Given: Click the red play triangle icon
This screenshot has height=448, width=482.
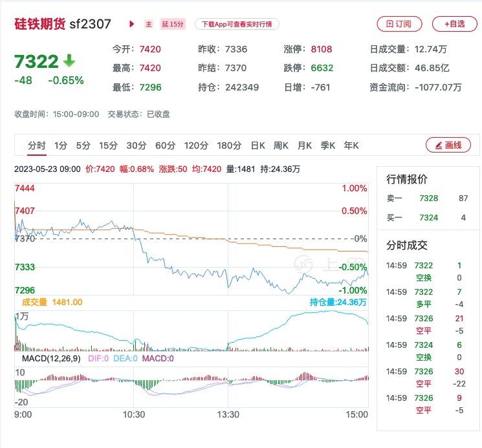Looking at the screenshot, I should (132, 24).
